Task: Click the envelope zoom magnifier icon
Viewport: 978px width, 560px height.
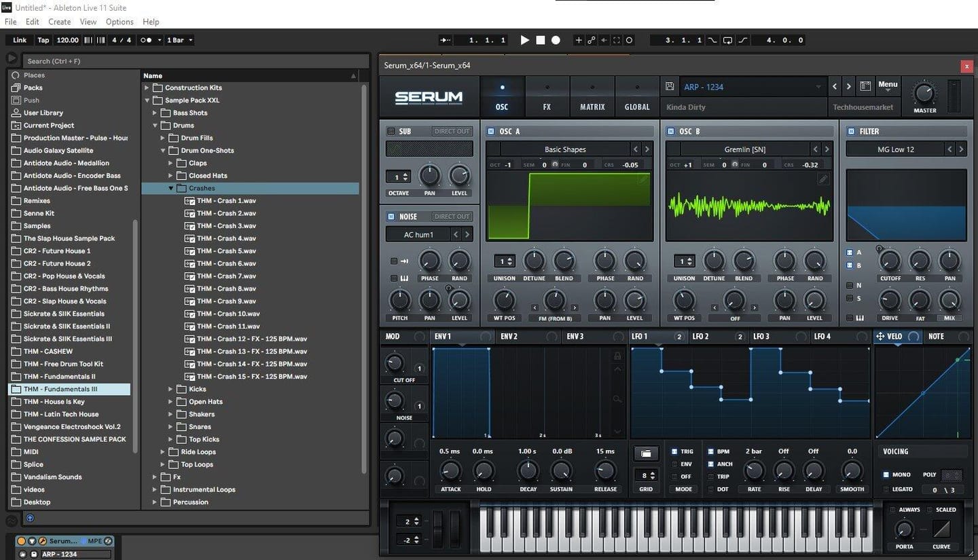Action: click(x=617, y=400)
